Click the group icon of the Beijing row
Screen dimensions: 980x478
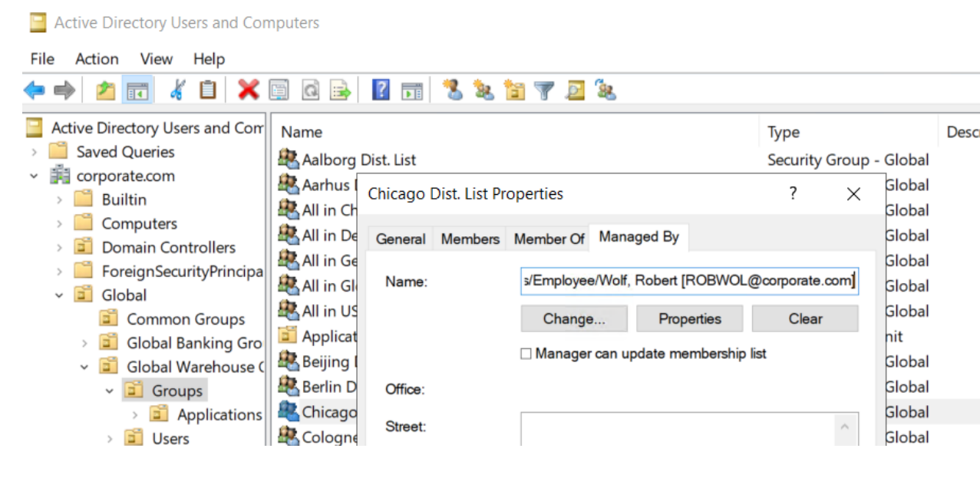tap(289, 361)
